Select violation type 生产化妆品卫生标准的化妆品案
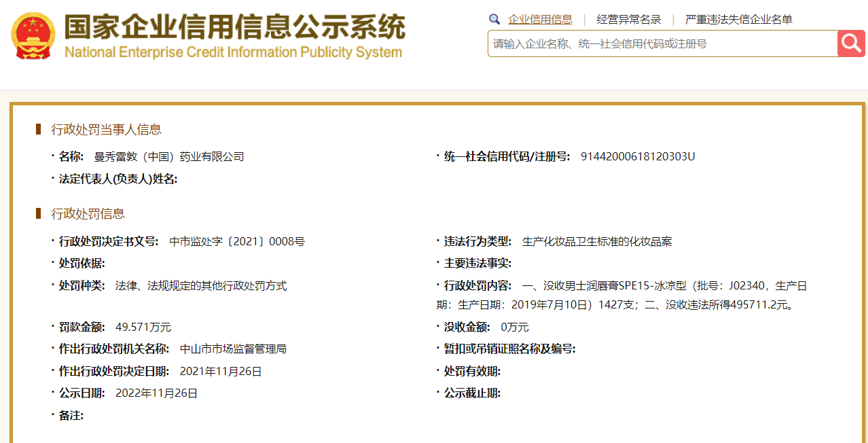Image resolution: width=868 pixels, height=443 pixels. click(597, 241)
